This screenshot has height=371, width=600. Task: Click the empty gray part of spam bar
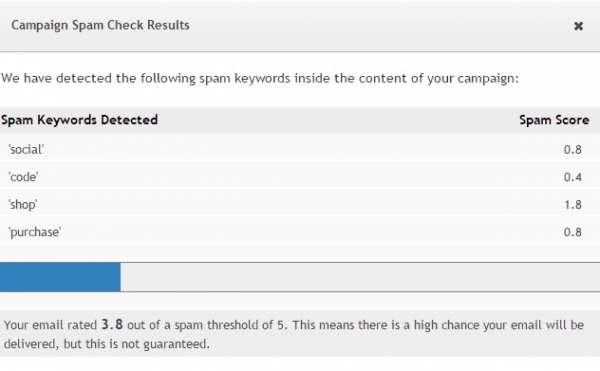360,277
